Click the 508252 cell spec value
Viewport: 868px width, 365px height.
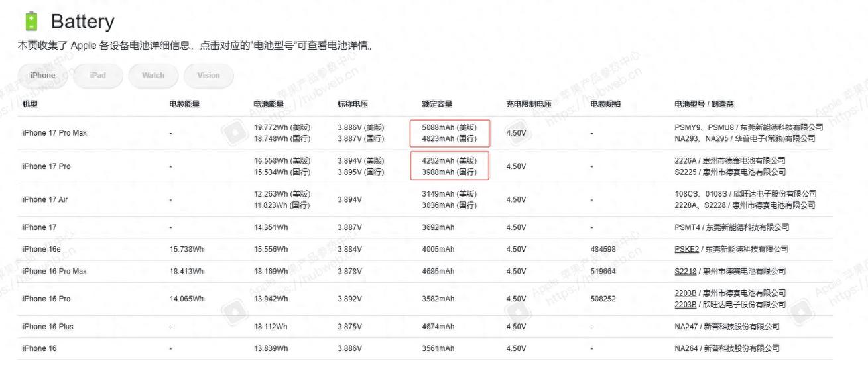click(603, 299)
